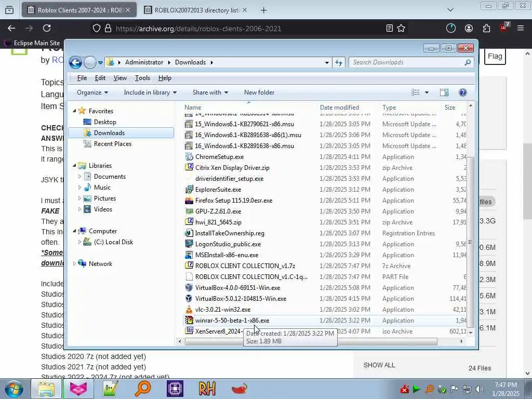
Task: Open the Help menu
Action: click(165, 78)
